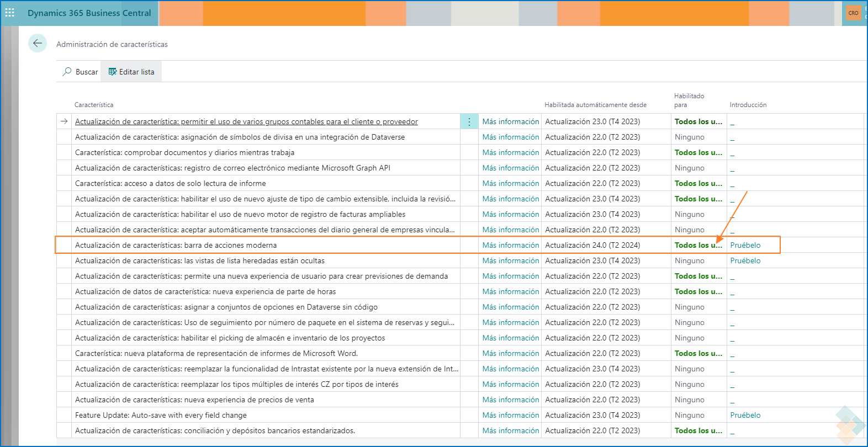Click Pruébelo for barra de acciones moderna
The width and height of the screenshot is (868, 447).
745,245
